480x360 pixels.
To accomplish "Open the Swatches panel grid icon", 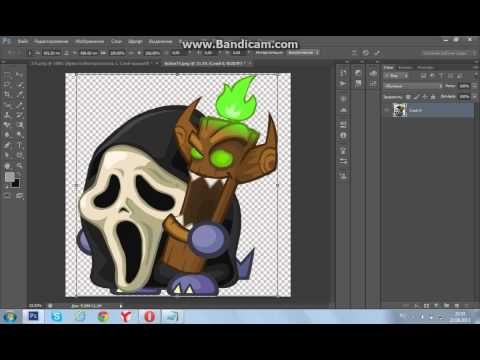I will point(373,84).
